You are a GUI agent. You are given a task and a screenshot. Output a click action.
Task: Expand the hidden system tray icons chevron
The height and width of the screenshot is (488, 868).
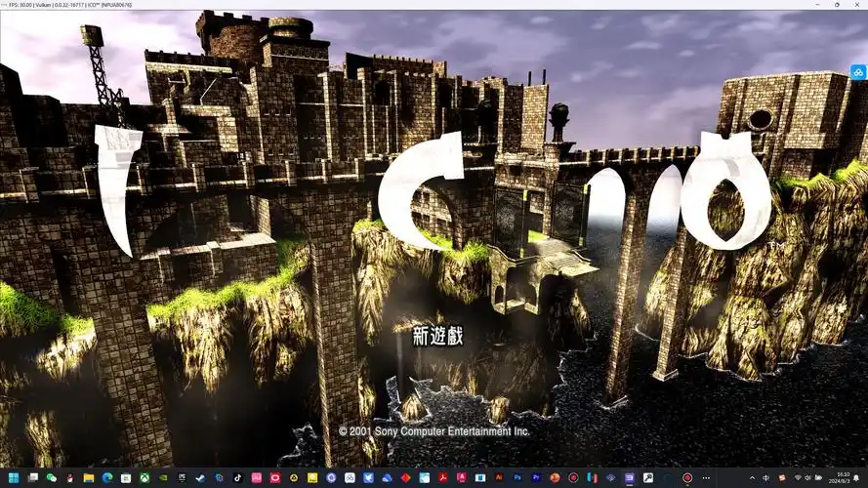click(753, 477)
